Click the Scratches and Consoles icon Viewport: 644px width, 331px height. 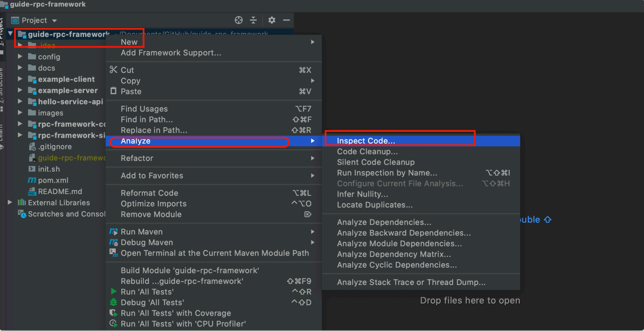(x=22, y=214)
